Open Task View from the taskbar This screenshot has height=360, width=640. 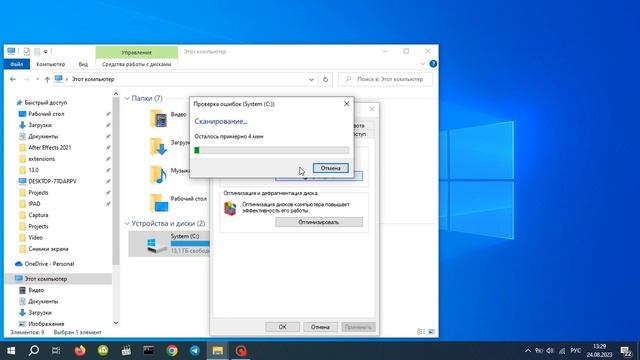(56, 351)
